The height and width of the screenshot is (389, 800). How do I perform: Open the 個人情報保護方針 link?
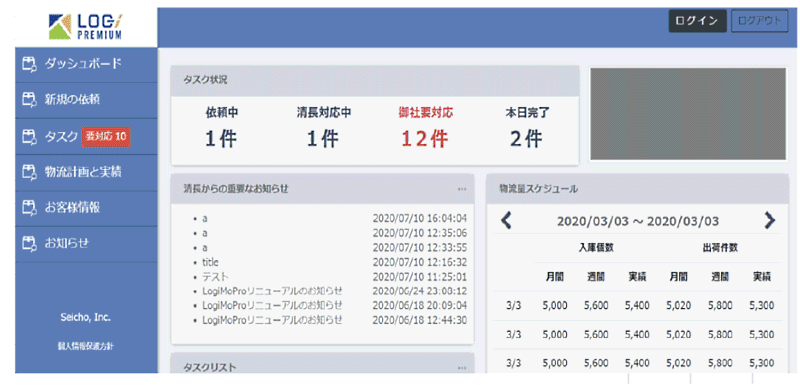pos(86,347)
